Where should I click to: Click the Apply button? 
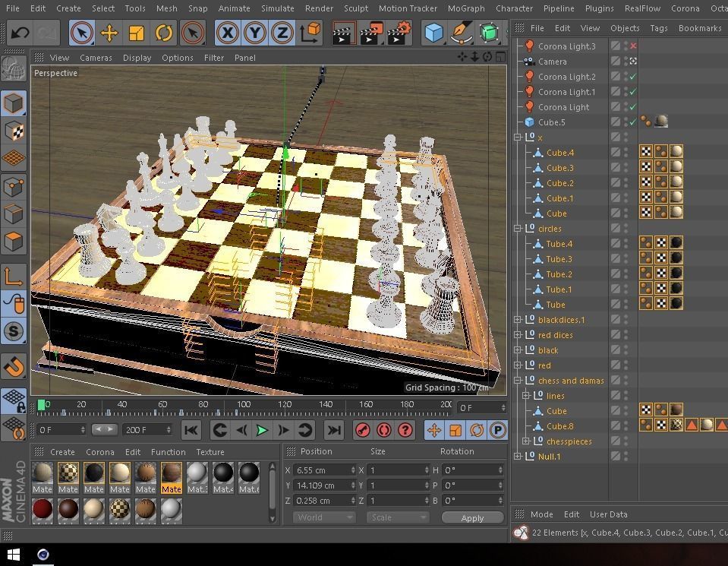pos(473,517)
